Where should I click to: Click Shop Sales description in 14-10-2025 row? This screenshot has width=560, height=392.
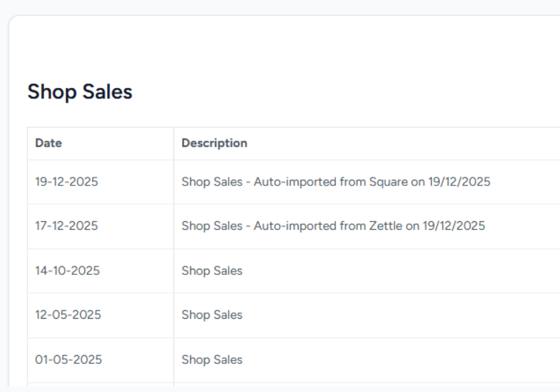click(212, 271)
